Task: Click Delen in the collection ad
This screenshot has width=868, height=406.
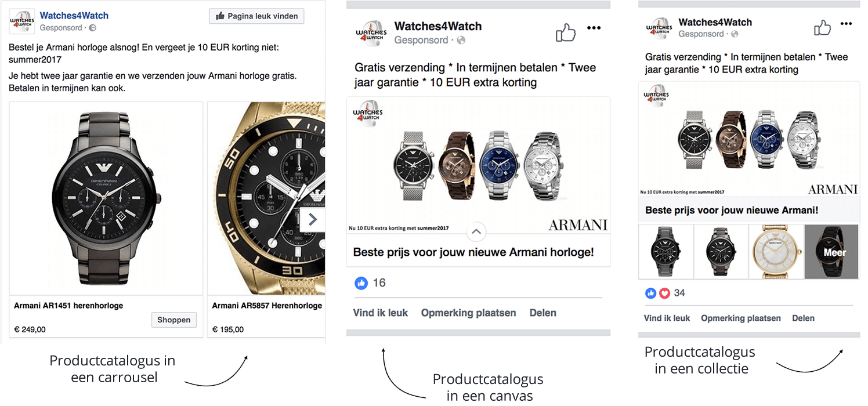Action: click(804, 318)
